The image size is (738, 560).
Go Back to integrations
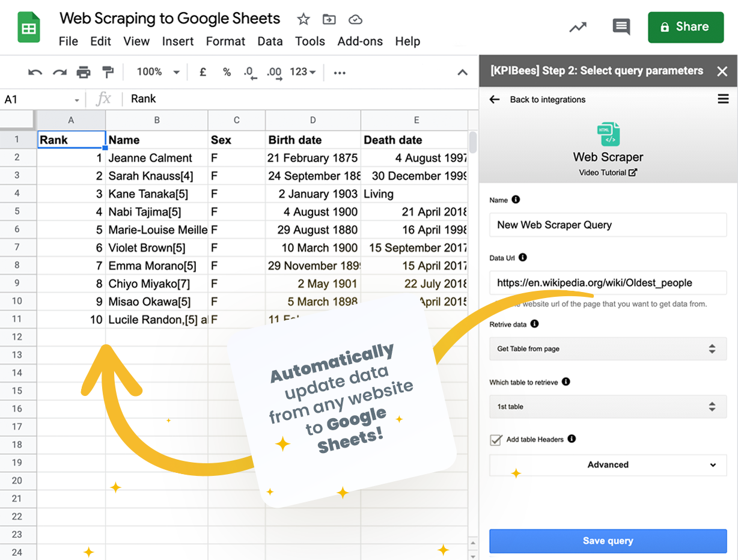coord(547,100)
